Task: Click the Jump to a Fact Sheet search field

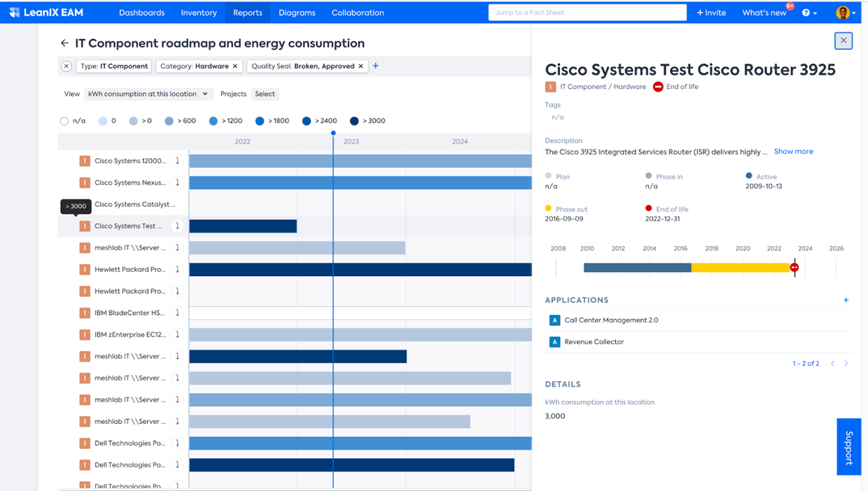Action: coord(587,12)
